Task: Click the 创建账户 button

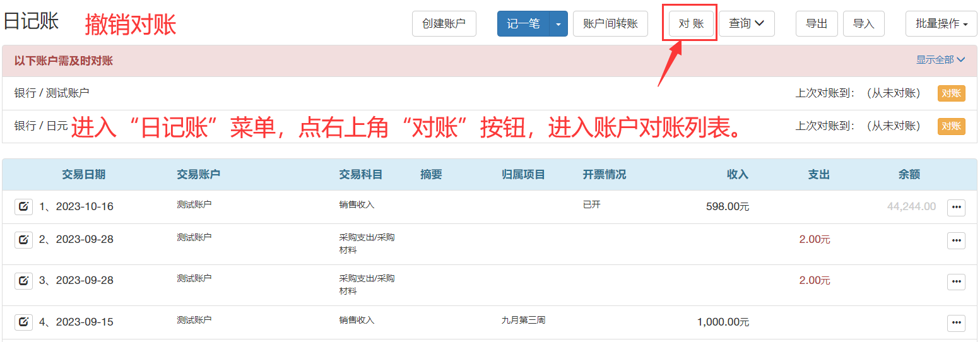Action: pyautogui.click(x=444, y=24)
